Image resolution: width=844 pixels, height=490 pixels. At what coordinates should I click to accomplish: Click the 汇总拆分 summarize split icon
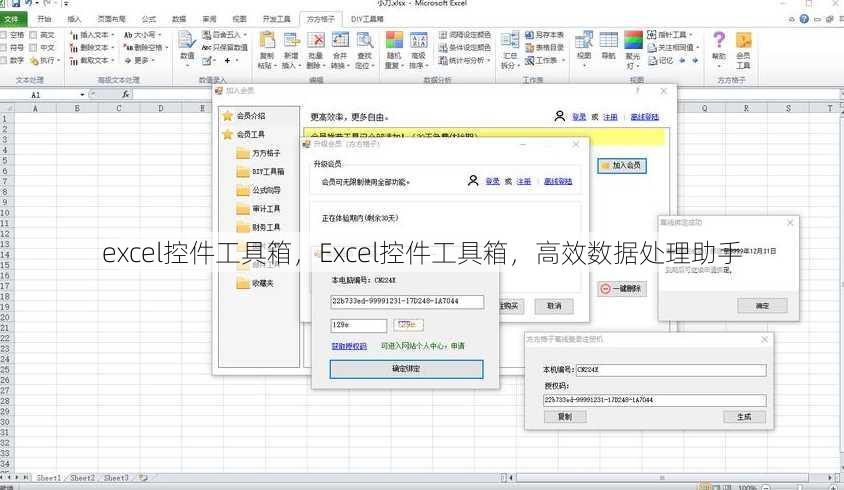pos(509,40)
